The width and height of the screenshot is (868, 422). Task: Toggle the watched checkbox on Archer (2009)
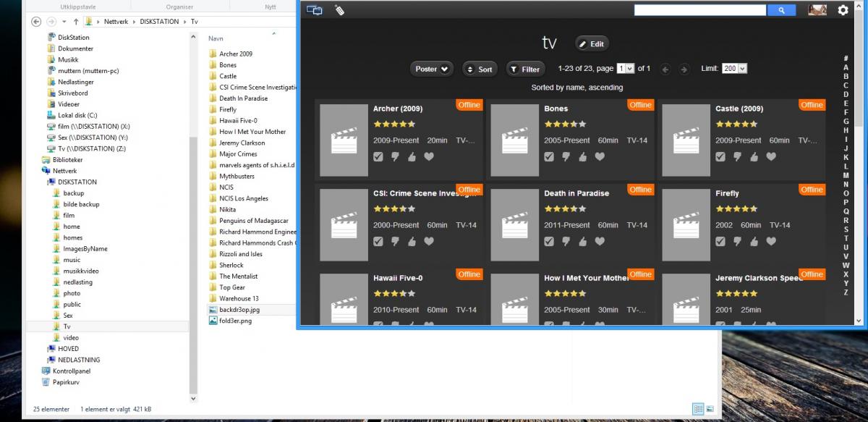pos(378,157)
